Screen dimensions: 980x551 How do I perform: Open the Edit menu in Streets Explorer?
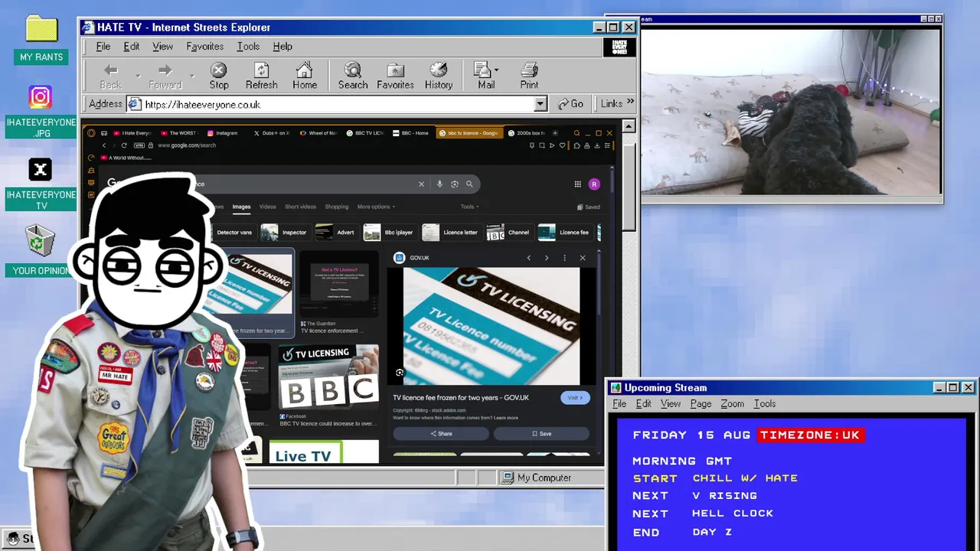[132, 46]
